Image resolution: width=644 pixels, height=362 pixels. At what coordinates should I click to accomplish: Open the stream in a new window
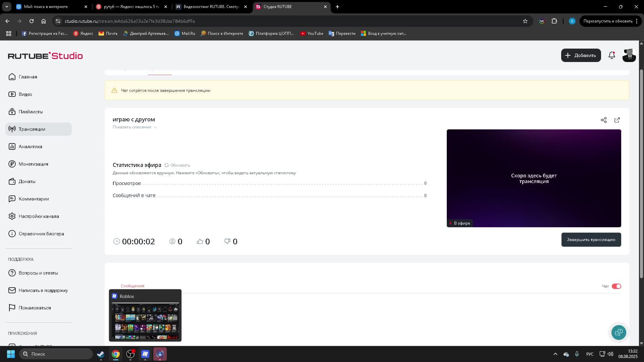click(617, 120)
